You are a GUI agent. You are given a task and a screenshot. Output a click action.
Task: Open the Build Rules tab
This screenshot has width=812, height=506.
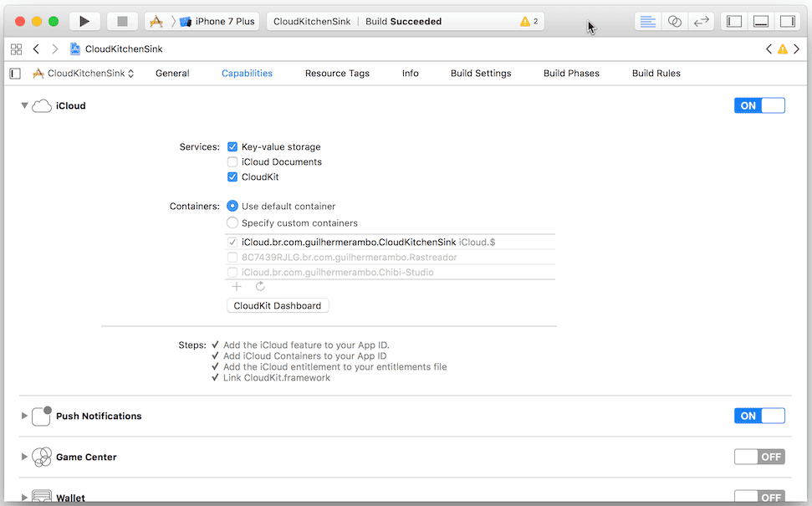656,74
